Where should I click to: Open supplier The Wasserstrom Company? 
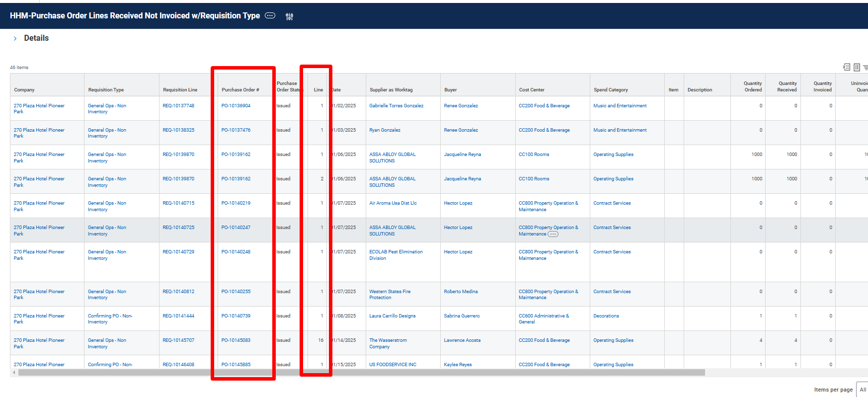coord(388,343)
